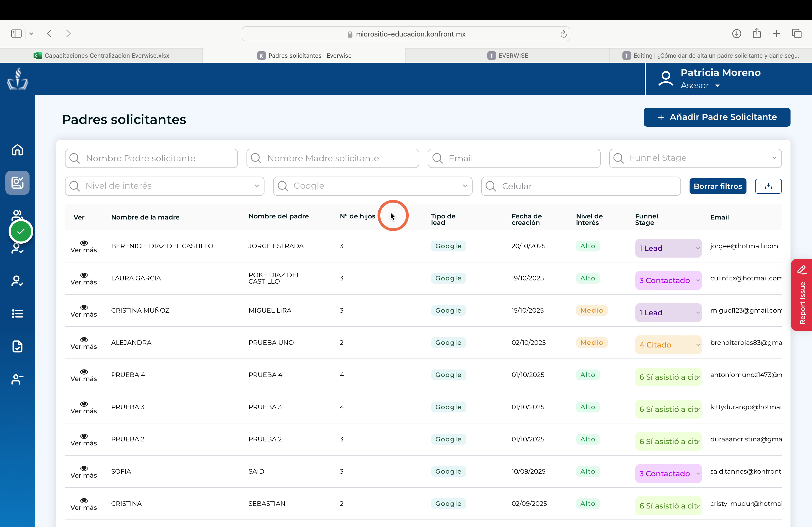The image size is (812, 527).
Task: Click the Nombre Padre solicitante search field
Action: click(151, 158)
